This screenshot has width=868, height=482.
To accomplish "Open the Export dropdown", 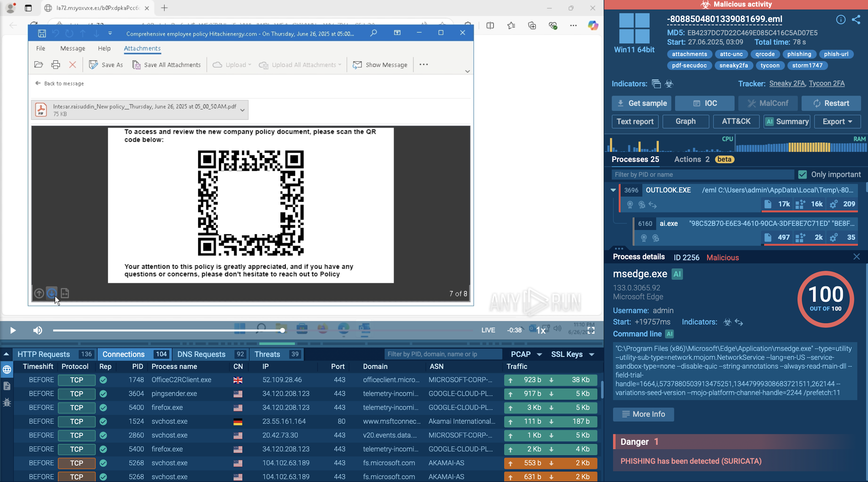I will (x=837, y=121).
